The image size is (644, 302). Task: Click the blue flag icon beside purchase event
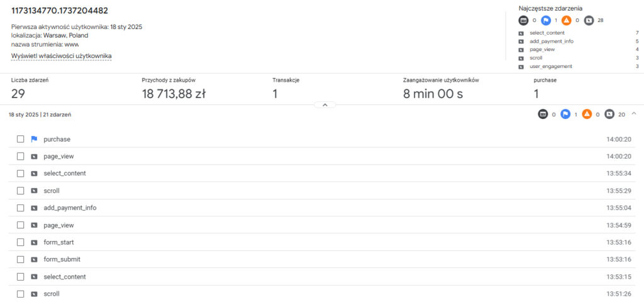tap(34, 139)
